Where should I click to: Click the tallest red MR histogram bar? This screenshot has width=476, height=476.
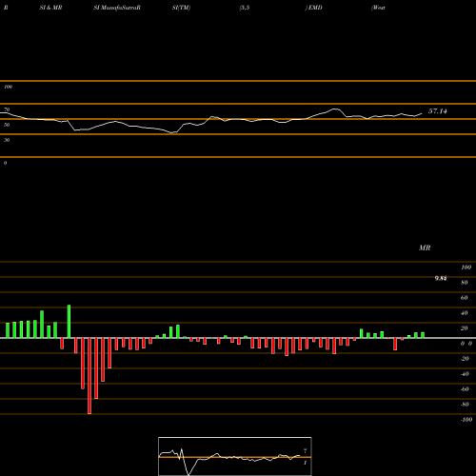click(x=89, y=376)
